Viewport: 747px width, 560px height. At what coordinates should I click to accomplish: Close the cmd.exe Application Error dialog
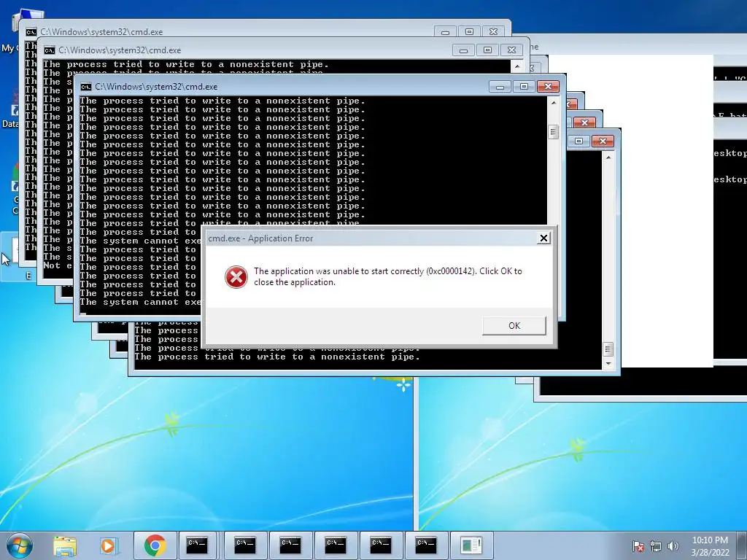[543, 238]
